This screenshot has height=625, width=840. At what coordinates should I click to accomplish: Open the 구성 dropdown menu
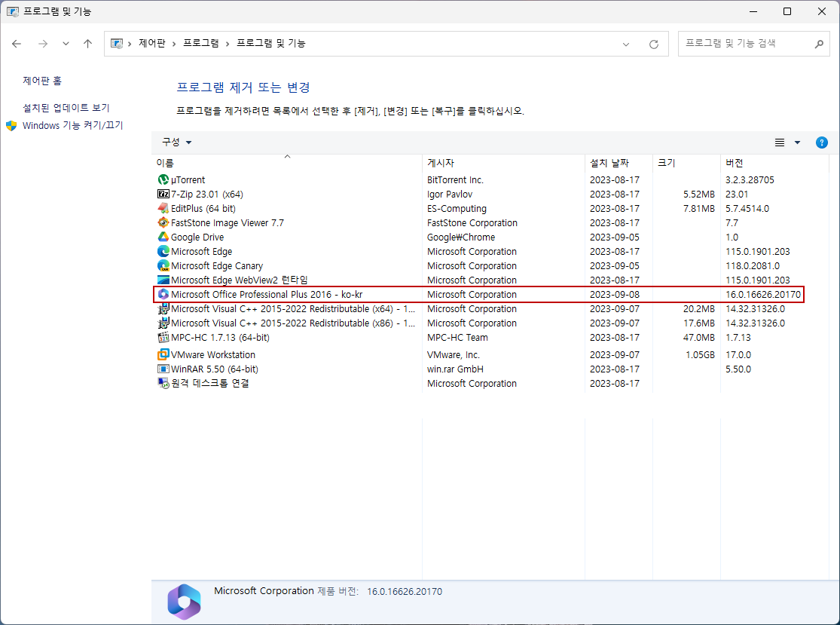point(177,142)
